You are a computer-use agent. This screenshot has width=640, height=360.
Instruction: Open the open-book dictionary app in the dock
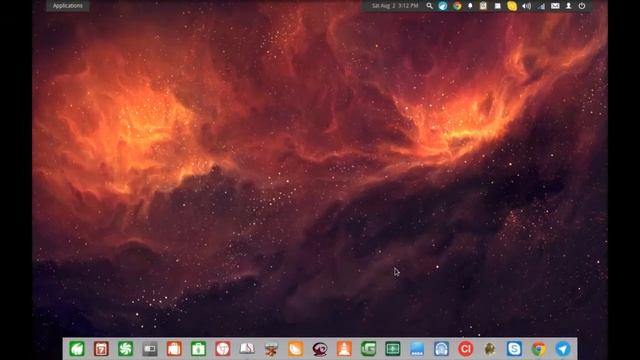pyautogui.click(x=247, y=349)
